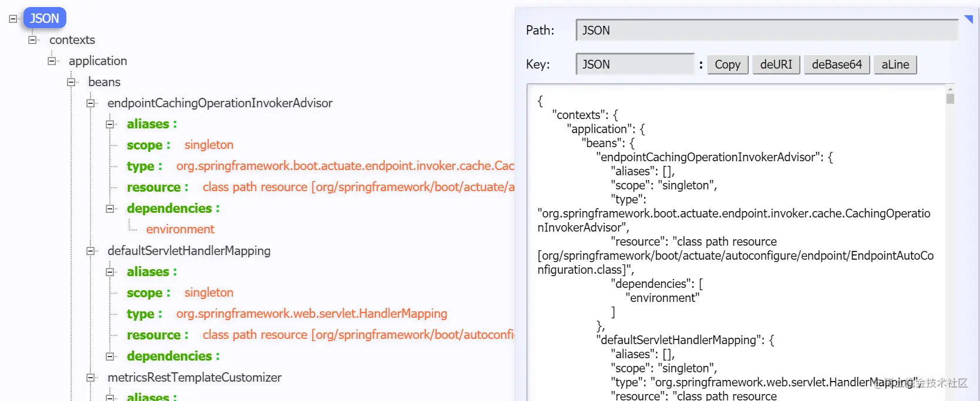This screenshot has width=980, height=401.
Task: Collapse dependencies under defaultServletHandlerMapping
Action: pyautogui.click(x=110, y=356)
